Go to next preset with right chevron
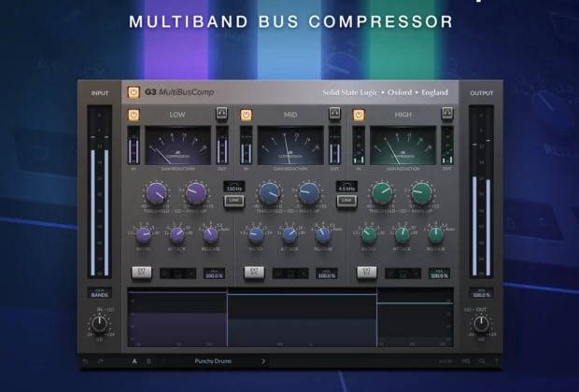Screen dimensions: 579x392 [263, 361]
